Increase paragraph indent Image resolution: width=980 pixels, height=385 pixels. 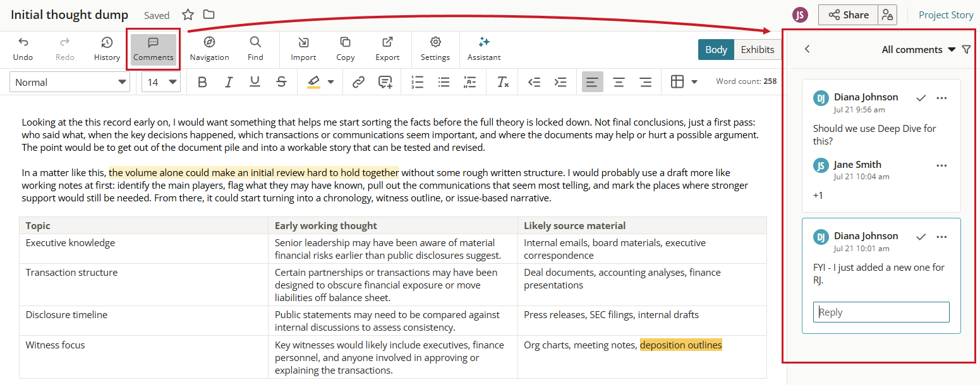pos(560,82)
